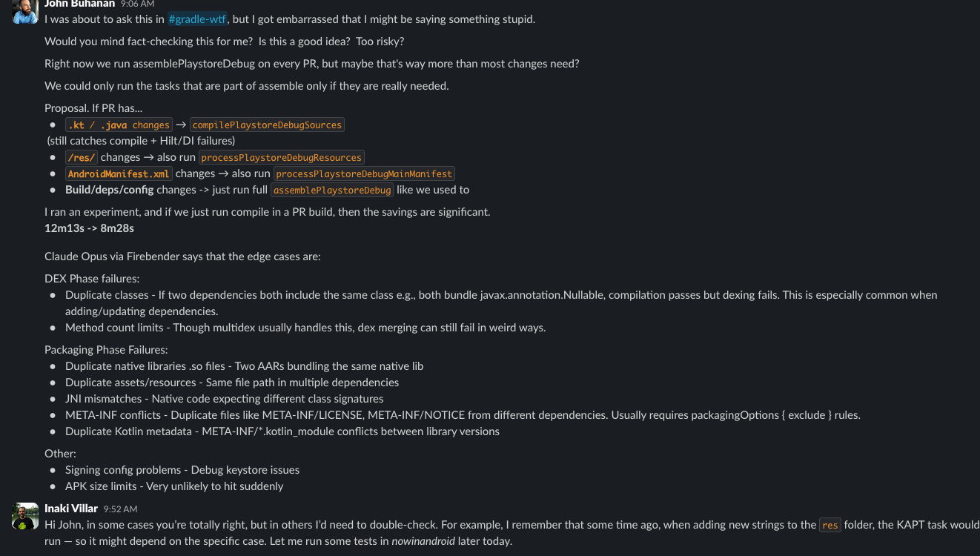Click the 'DEX Phase failures:' heading
The width and height of the screenshot is (980, 556).
[92, 279]
